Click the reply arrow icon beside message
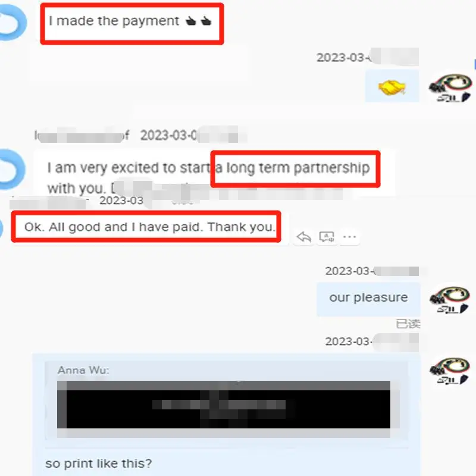Image resolution: width=476 pixels, height=476 pixels. 304,237
